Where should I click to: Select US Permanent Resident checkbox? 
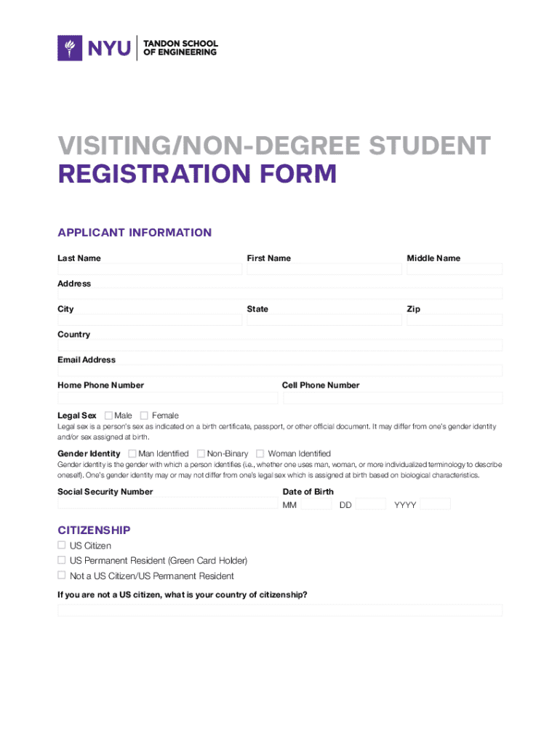point(62,560)
